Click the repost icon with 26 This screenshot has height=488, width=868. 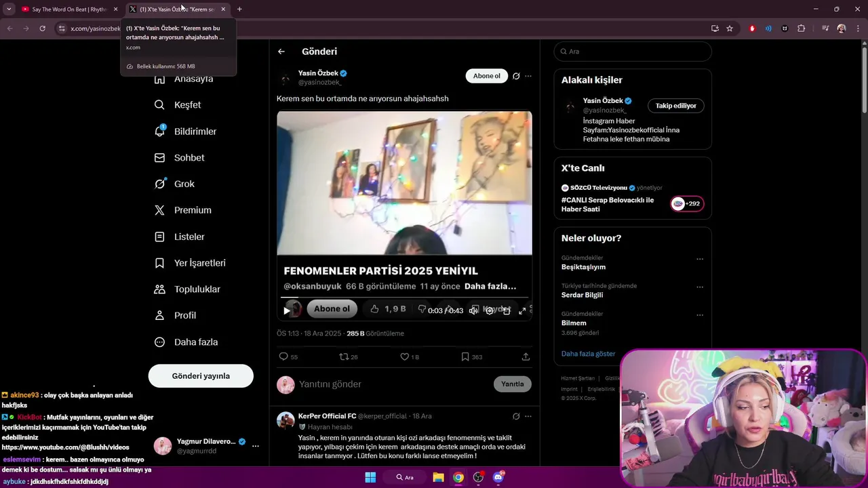pyautogui.click(x=344, y=357)
